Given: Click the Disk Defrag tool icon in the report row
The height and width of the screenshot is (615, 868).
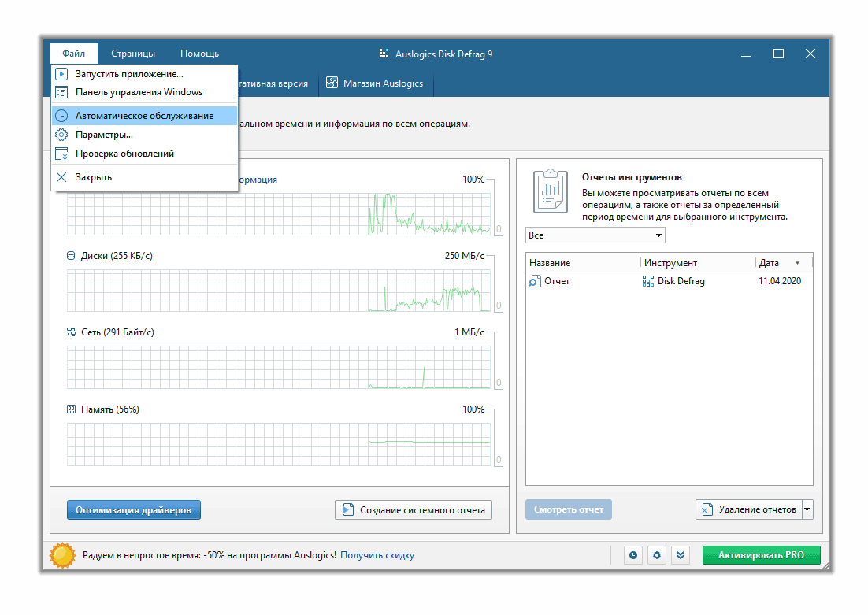Looking at the screenshot, I should [x=648, y=281].
